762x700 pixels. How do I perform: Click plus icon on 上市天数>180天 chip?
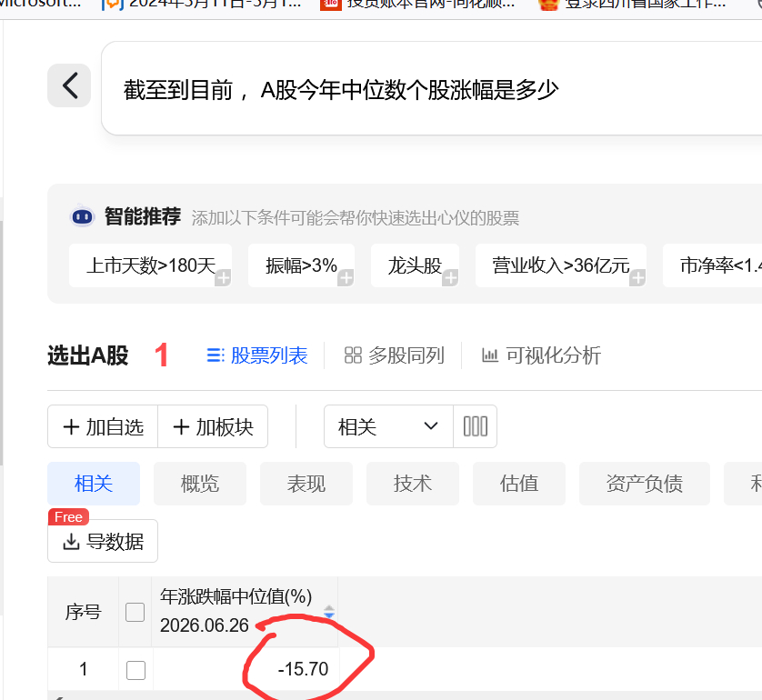[x=223, y=278]
